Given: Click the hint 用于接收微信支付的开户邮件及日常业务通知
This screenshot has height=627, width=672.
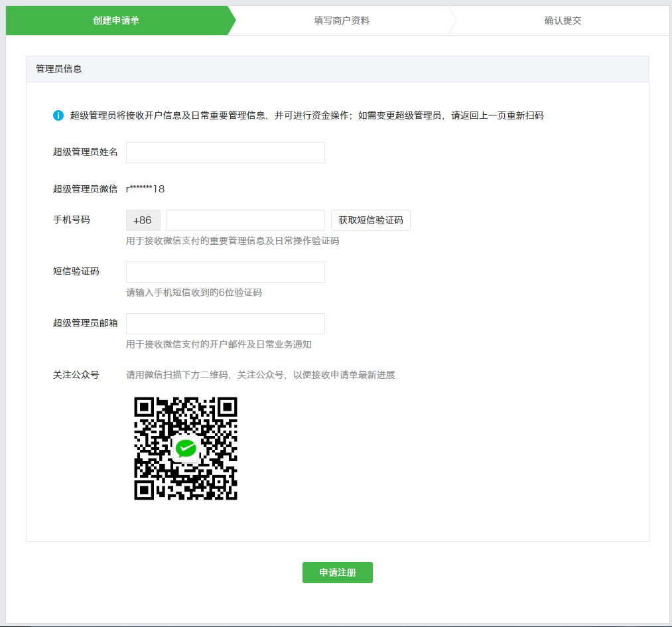Looking at the screenshot, I should tap(218, 344).
